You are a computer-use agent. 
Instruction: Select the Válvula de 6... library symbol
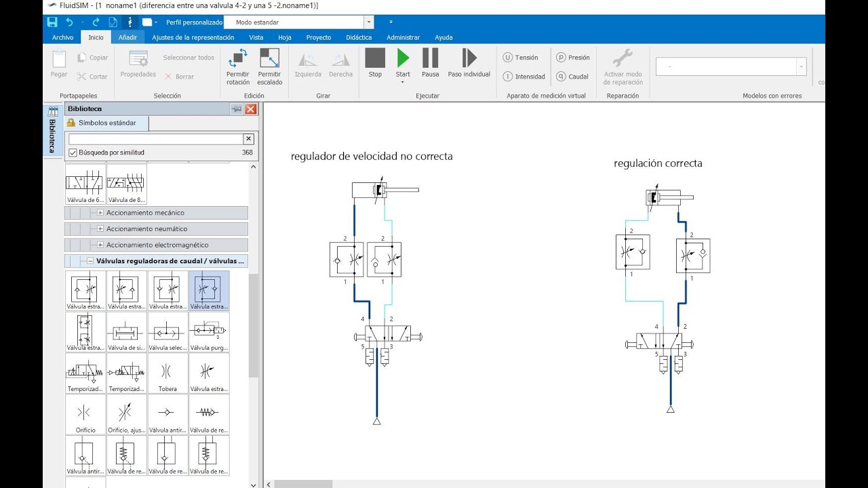click(x=85, y=184)
